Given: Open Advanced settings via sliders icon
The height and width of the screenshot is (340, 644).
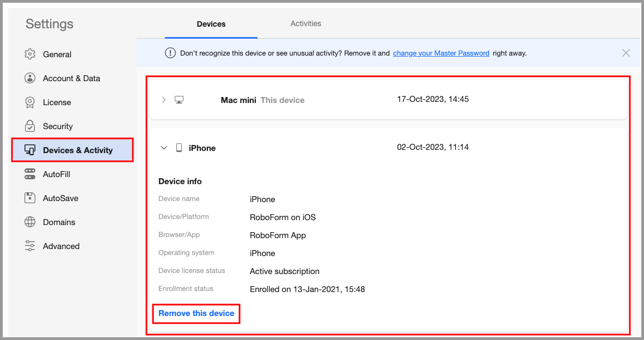Looking at the screenshot, I should tap(30, 246).
